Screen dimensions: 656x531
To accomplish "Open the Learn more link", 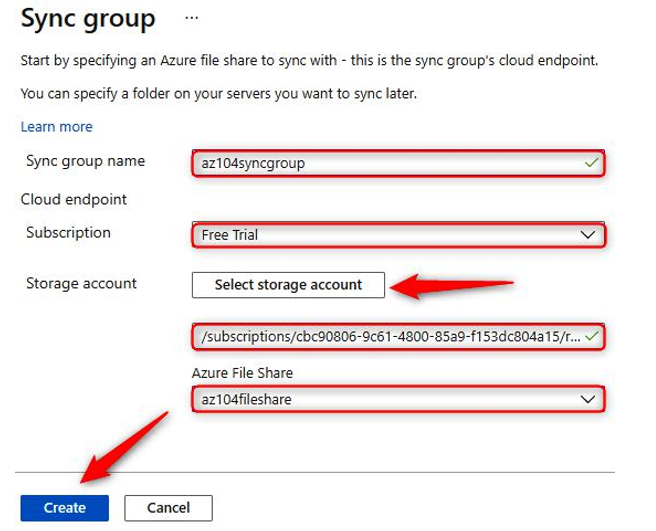I will (56, 127).
